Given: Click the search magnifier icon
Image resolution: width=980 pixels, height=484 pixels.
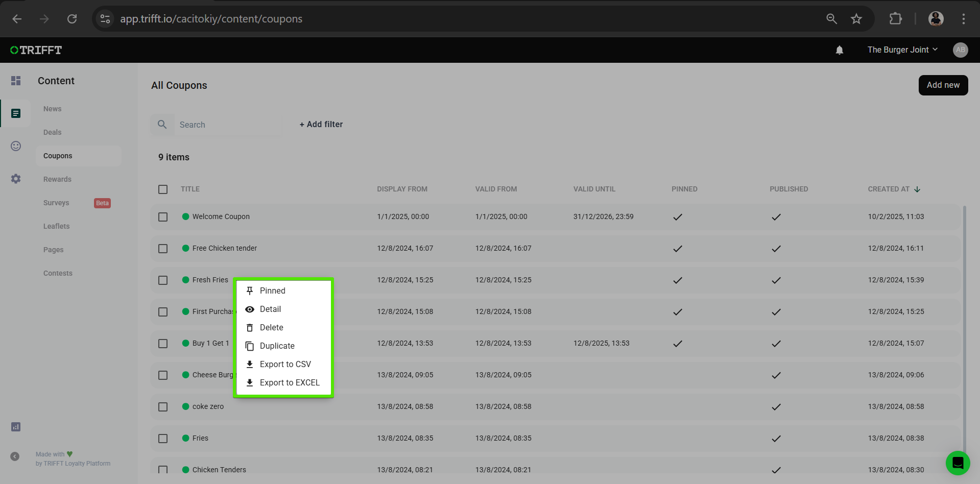Looking at the screenshot, I should [x=162, y=125].
